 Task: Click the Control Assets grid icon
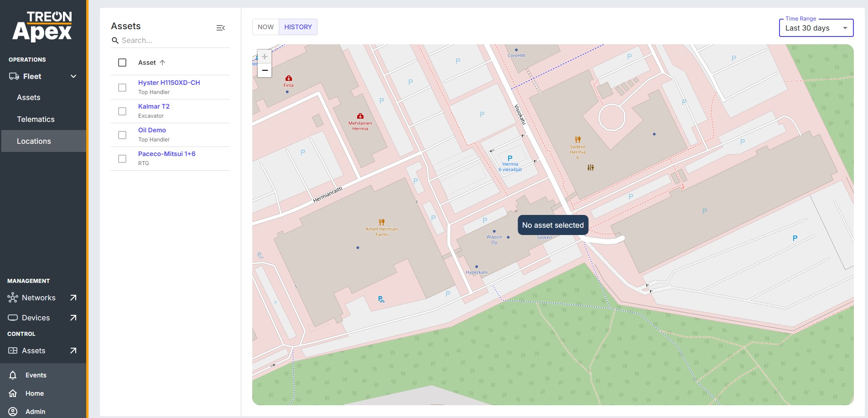[13, 350]
